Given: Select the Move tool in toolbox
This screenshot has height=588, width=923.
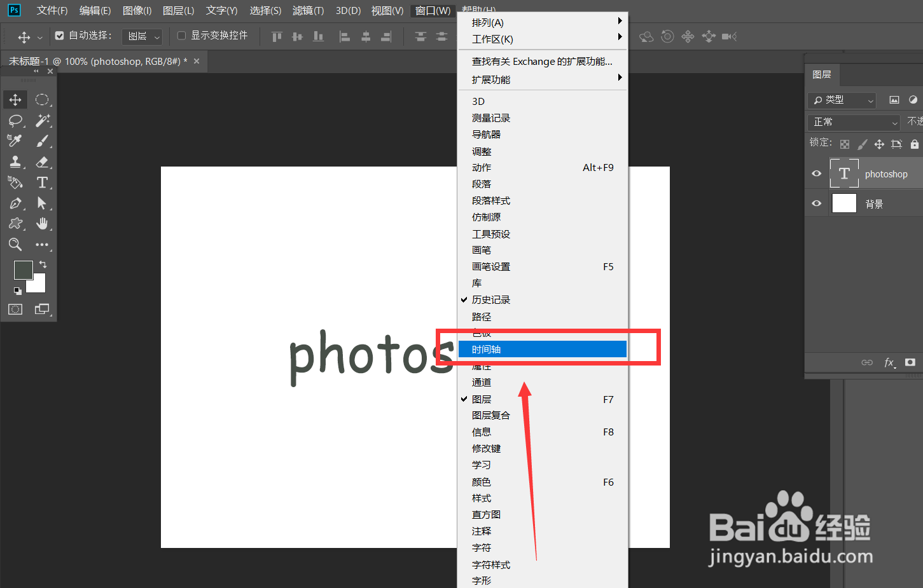Looking at the screenshot, I should click(15, 100).
